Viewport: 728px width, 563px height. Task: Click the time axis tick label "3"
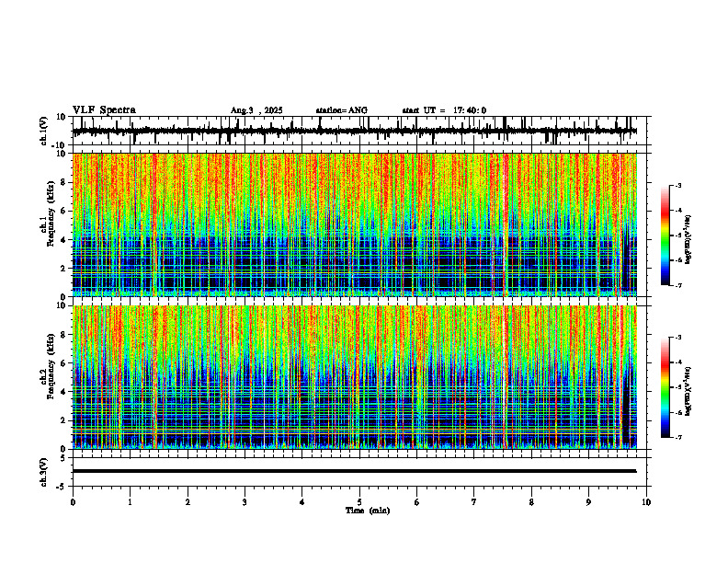coord(245,502)
